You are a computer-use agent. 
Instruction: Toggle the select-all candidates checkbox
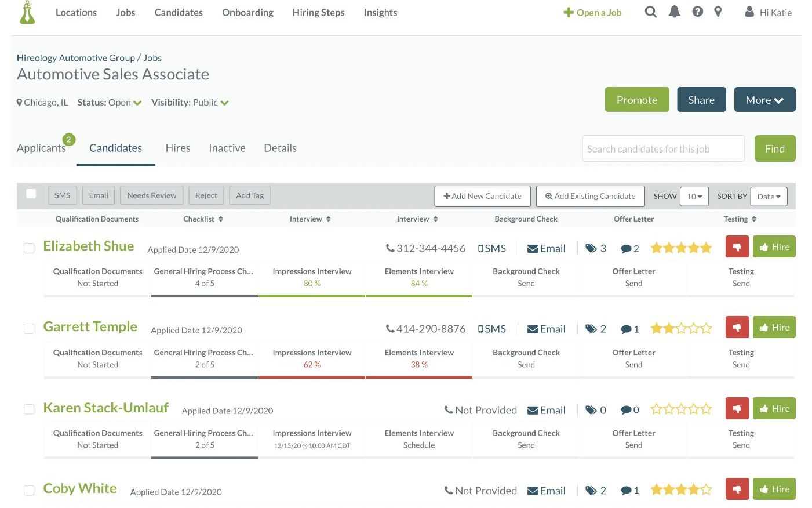click(x=31, y=194)
